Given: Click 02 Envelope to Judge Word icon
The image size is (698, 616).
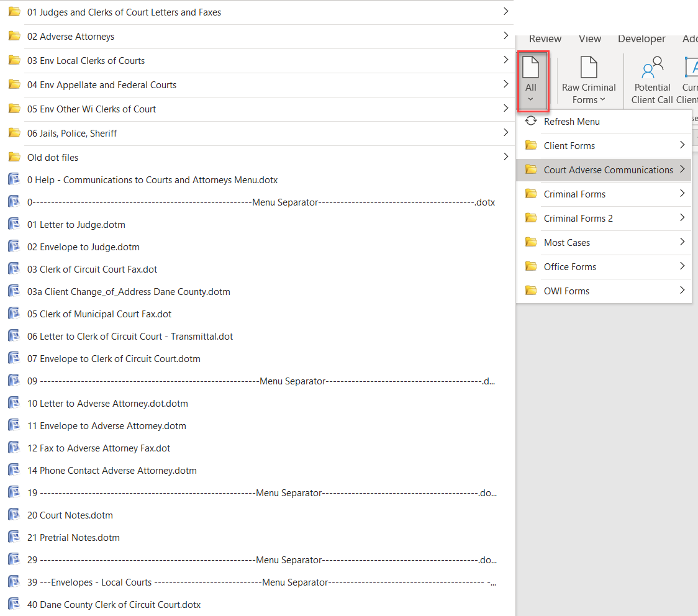Looking at the screenshot, I should (14, 246).
